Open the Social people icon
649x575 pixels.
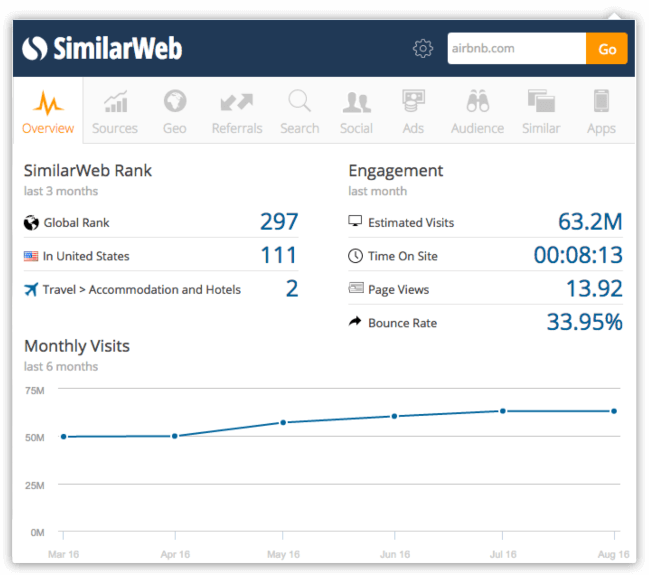(356, 102)
